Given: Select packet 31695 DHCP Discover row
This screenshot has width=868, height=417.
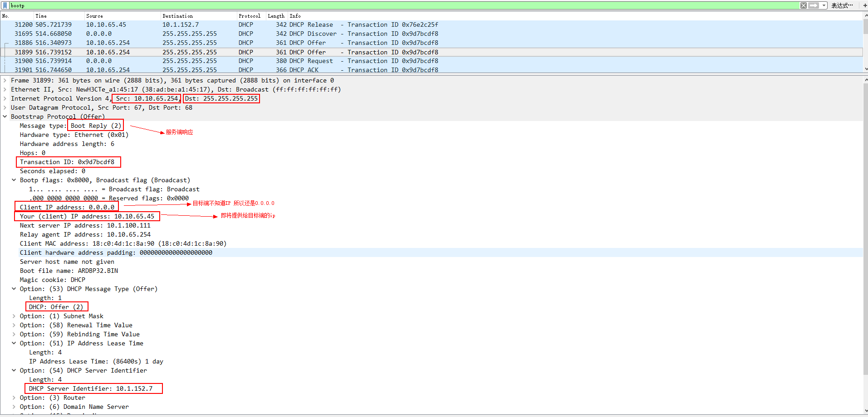Looking at the screenshot, I should [x=431, y=34].
